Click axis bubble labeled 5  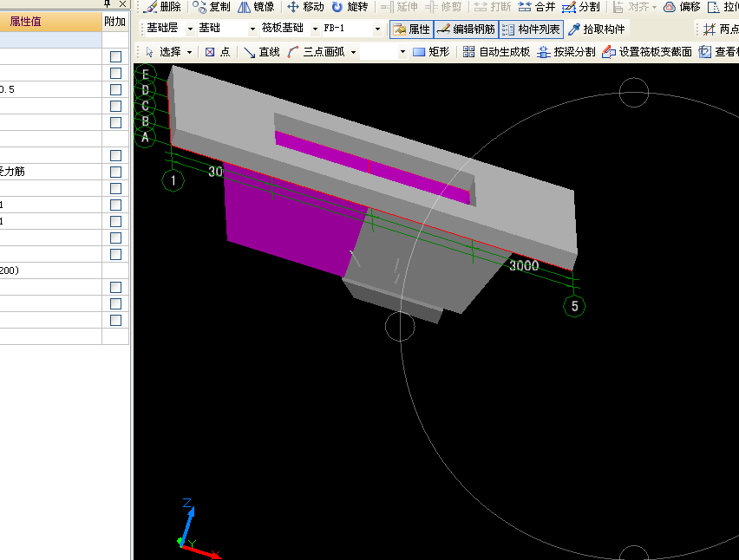click(574, 306)
